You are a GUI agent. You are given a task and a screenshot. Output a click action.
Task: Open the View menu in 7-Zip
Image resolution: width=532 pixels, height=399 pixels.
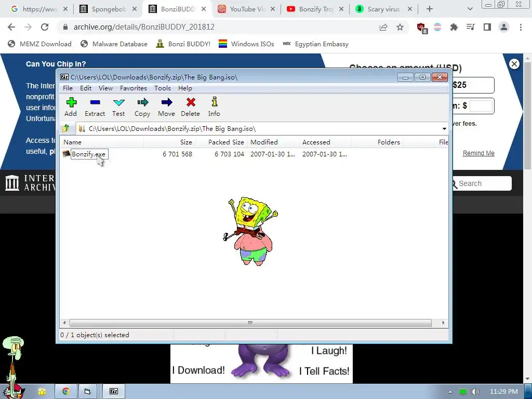coord(105,88)
